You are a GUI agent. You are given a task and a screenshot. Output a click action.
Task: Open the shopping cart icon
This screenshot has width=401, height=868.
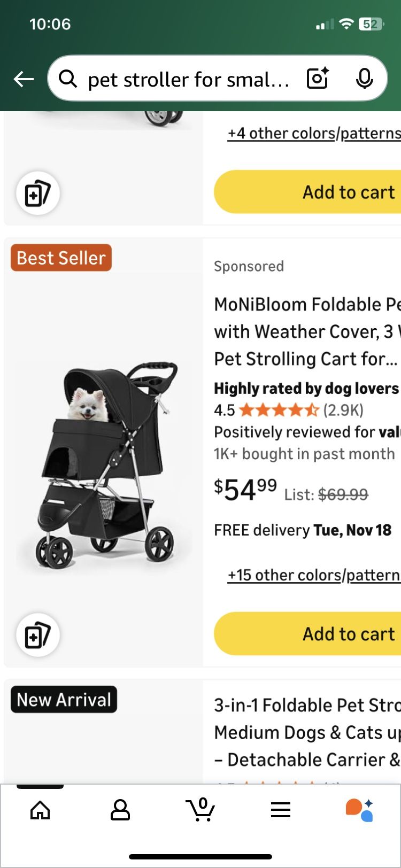click(200, 810)
